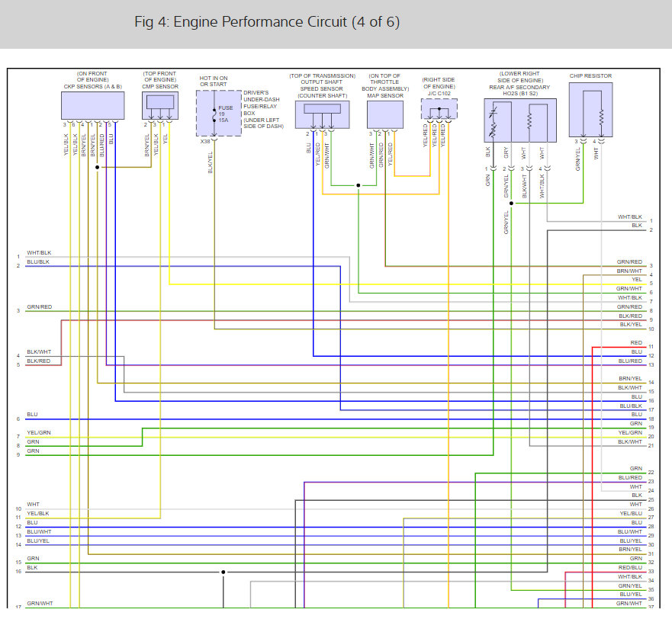Click the Fuse 19 15A relay box
The width and height of the screenshot is (672, 619).
(218, 113)
